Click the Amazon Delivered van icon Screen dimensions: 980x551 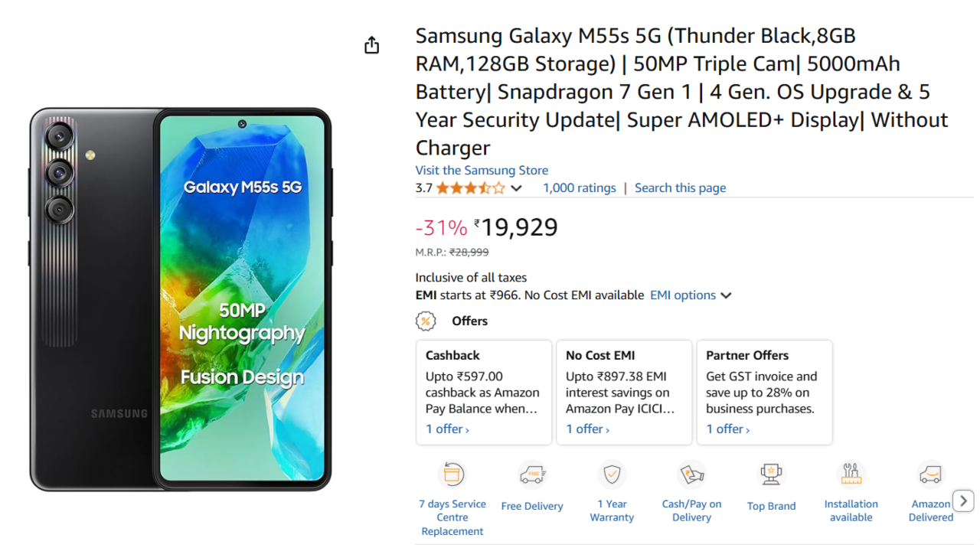(930, 474)
